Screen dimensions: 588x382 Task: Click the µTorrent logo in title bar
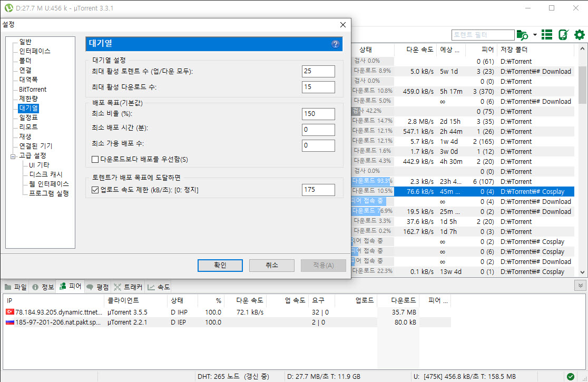pyautogui.click(x=8, y=8)
